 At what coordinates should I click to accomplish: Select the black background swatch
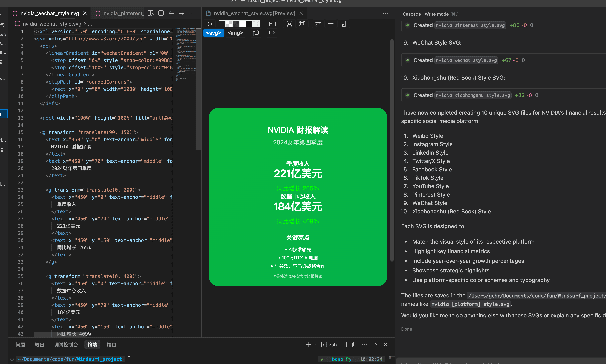(x=249, y=24)
